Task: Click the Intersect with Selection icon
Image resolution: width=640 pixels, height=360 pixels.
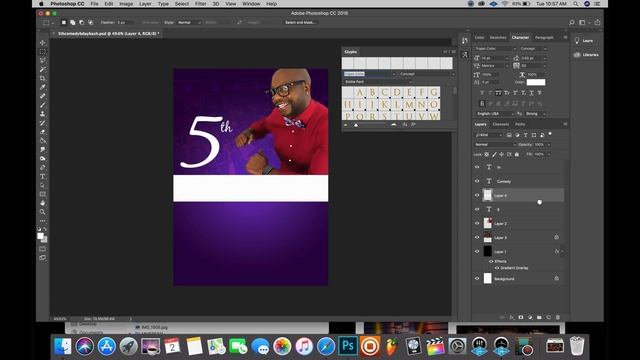Action: pos(91,22)
